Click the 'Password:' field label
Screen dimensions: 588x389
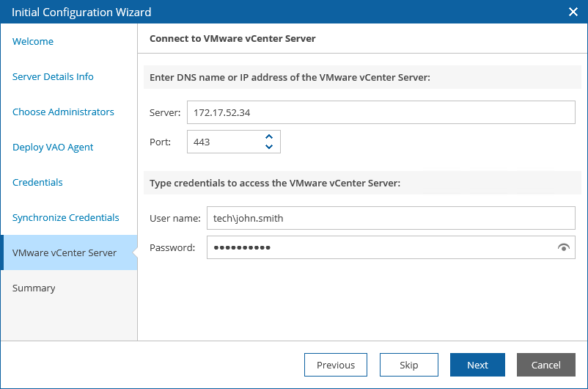172,248
